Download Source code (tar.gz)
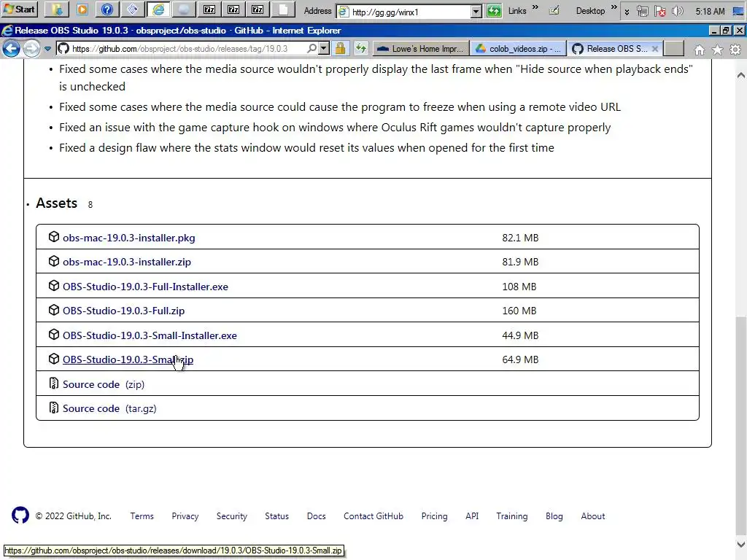The width and height of the screenshot is (747, 560). click(x=109, y=408)
